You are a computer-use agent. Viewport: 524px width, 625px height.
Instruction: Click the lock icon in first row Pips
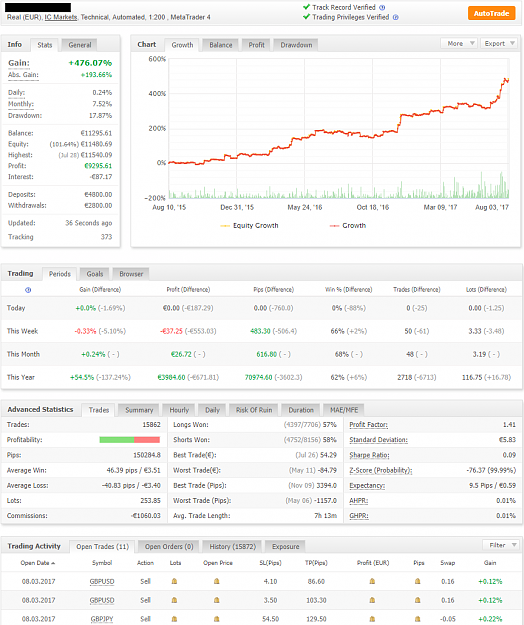pos(418,582)
